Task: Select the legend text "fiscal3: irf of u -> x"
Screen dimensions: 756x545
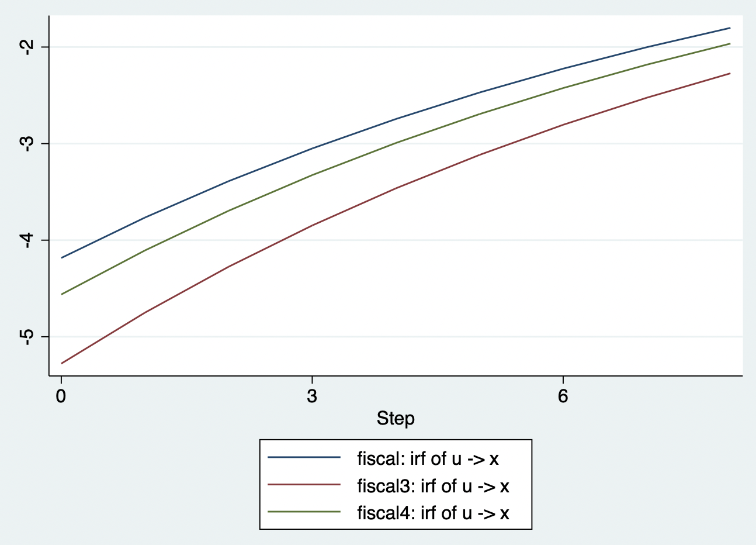Action: [x=433, y=486]
